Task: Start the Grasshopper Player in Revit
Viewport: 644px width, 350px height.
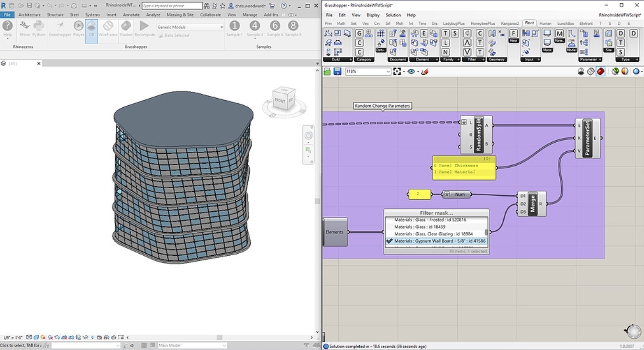Action: pyautogui.click(x=78, y=28)
